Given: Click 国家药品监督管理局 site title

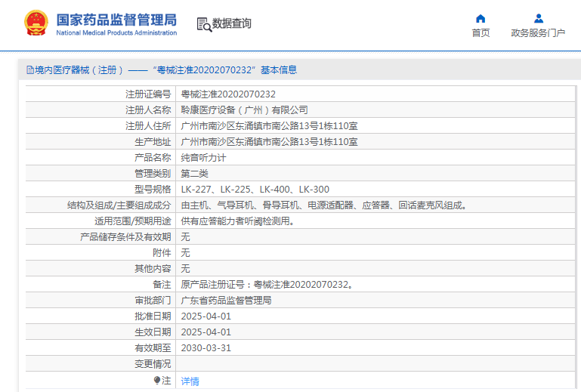Looking at the screenshot, I should coord(116,20).
